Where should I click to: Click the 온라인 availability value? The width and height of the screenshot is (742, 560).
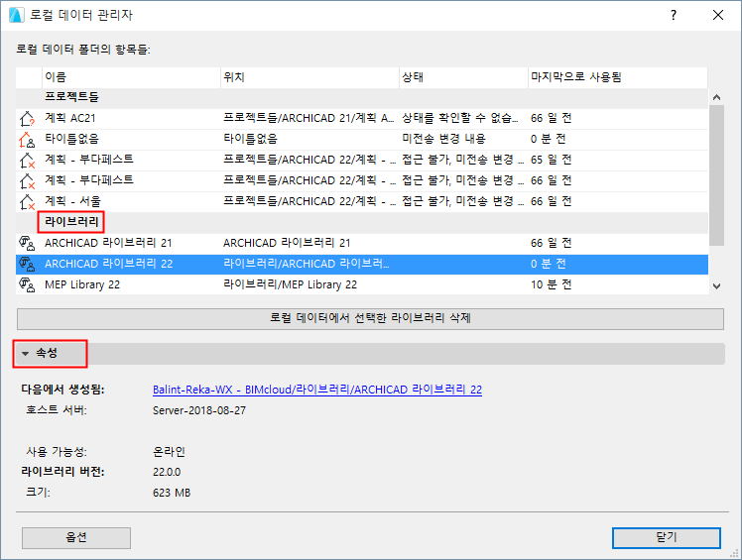click(x=169, y=452)
